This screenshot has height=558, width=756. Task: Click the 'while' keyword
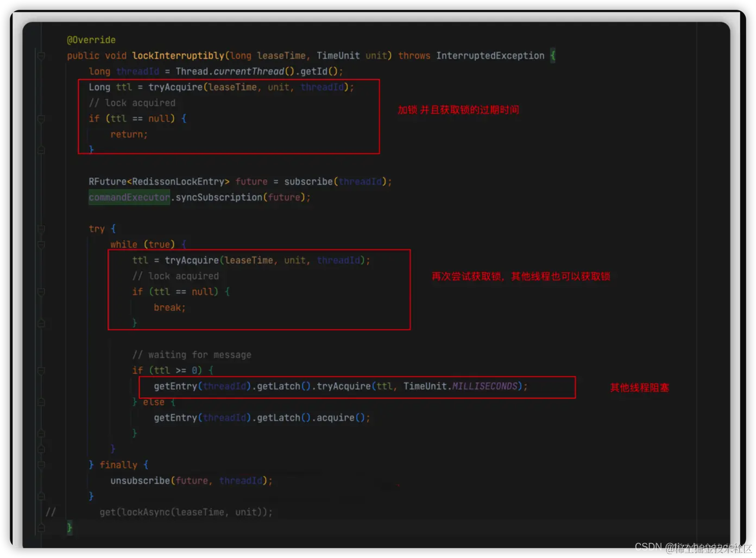click(124, 244)
